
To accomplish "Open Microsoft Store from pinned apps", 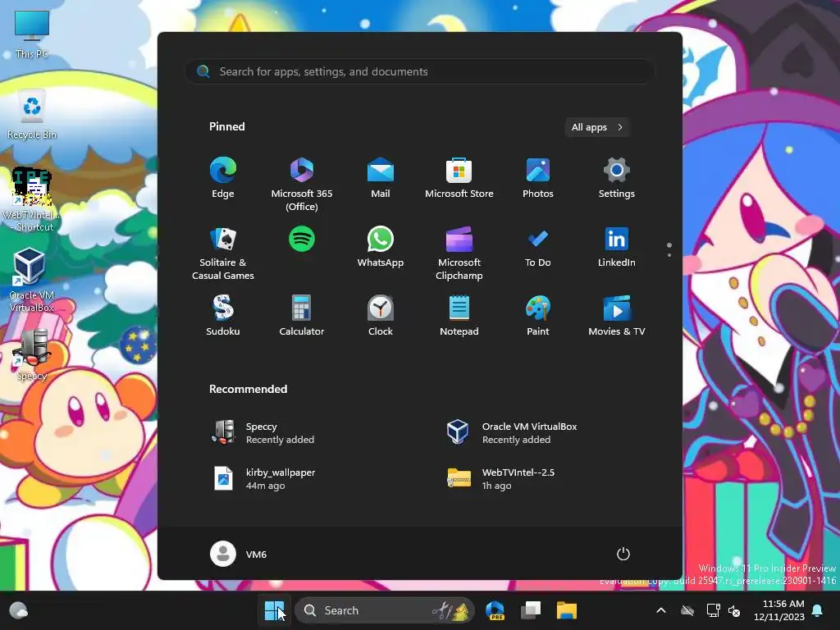I will click(459, 178).
